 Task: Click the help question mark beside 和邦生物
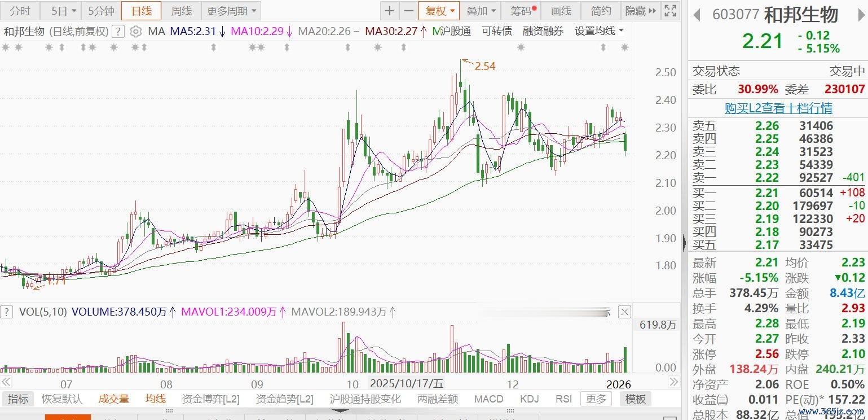(118, 31)
